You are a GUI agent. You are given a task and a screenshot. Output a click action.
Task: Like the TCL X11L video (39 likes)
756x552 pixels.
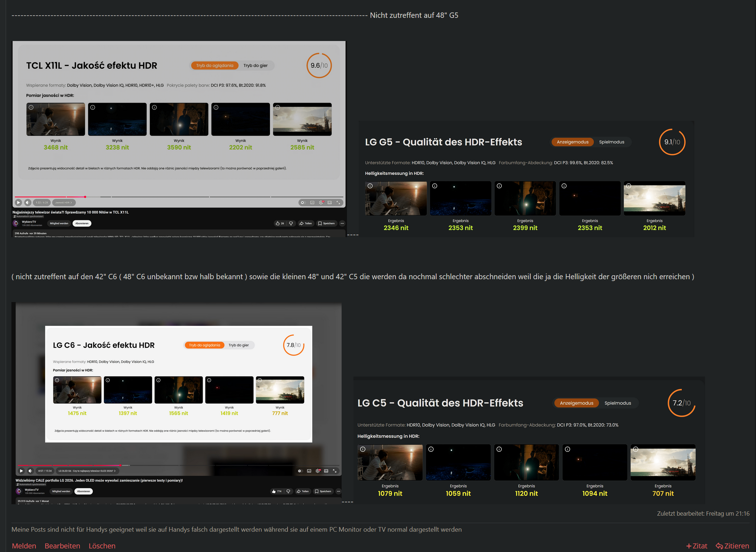(x=280, y=224)
